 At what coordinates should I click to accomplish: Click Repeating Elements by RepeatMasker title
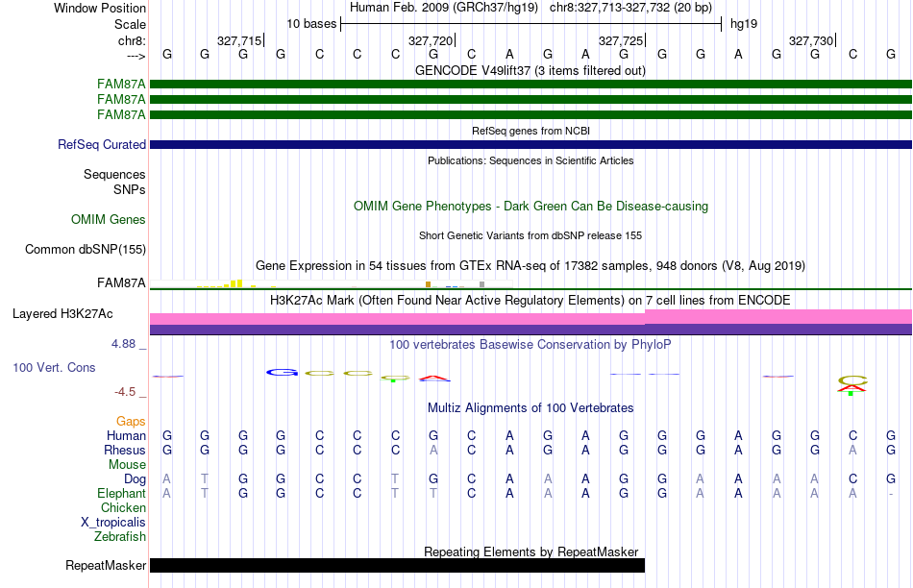pyautogui.click(x=531, y=551)
